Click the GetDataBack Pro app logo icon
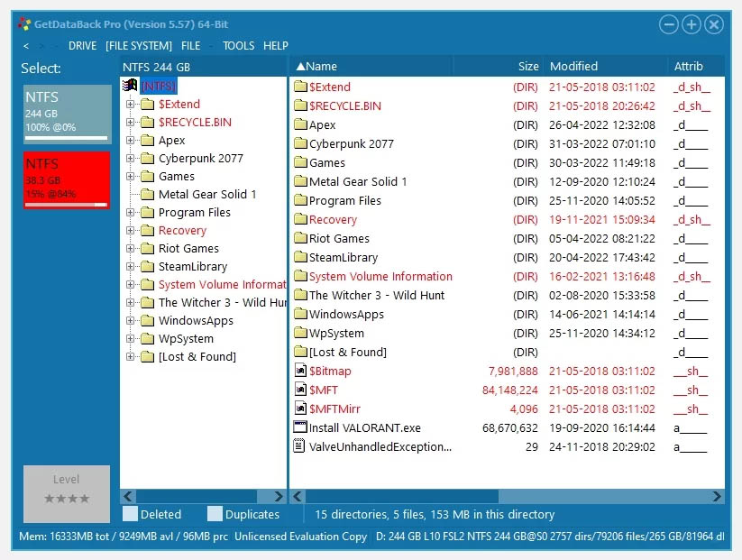 click(24, 24)
